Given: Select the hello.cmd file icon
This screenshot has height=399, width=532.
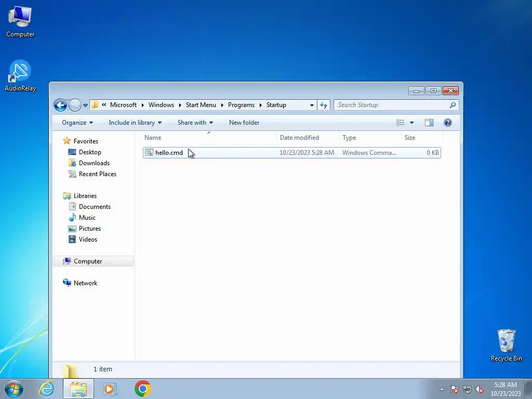Looking at the screenshot, I should (x=149, y=153).
